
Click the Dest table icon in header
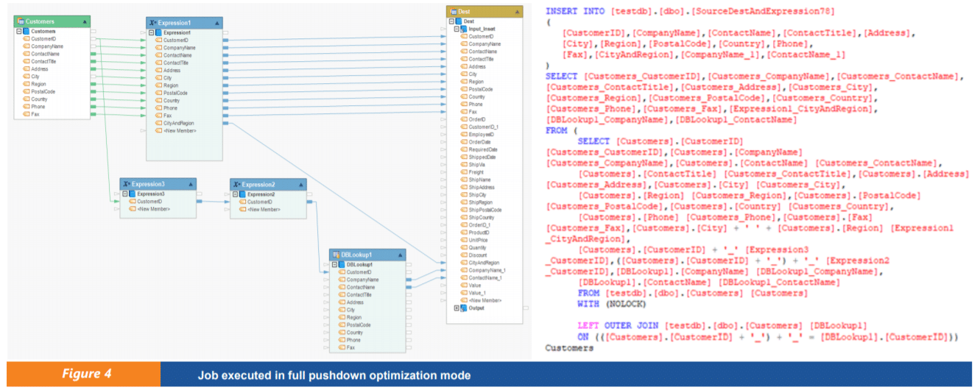pos(453,13)
